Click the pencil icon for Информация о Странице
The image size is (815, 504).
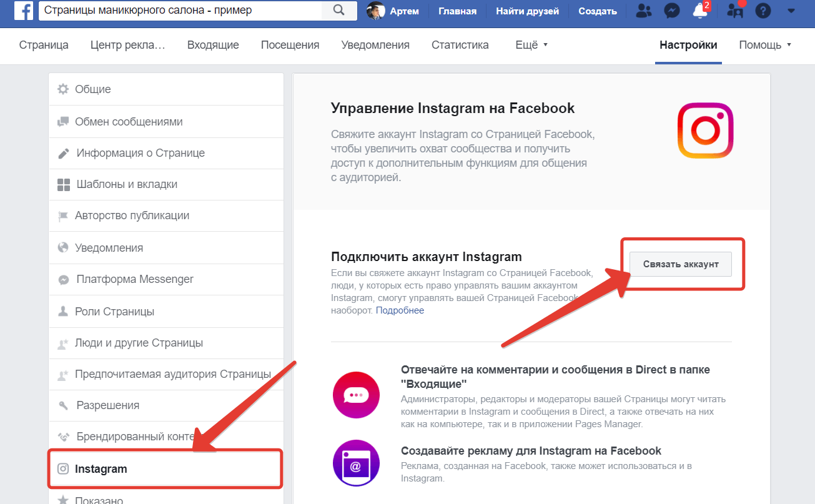pyautogui.click(x=63, y=153)
